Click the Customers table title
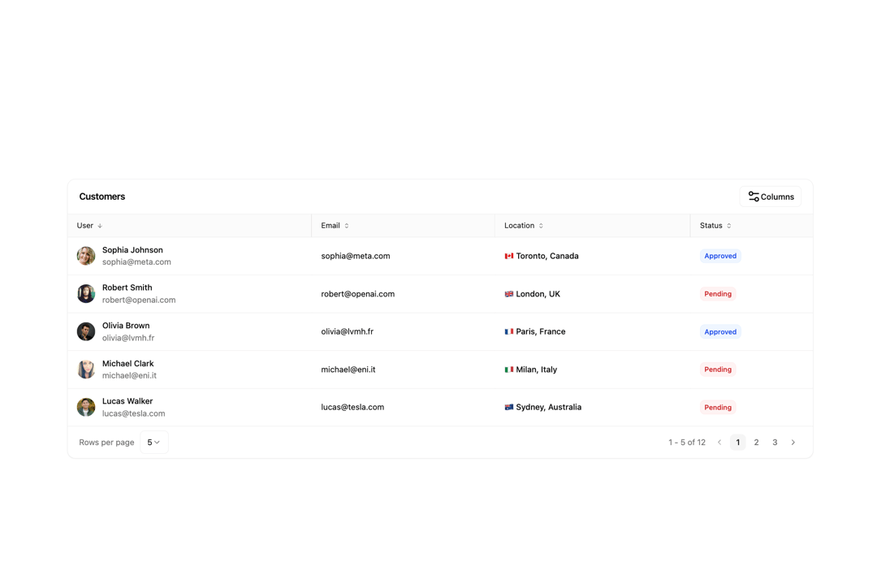The image size is (877, 588). (x=102, y=197)
